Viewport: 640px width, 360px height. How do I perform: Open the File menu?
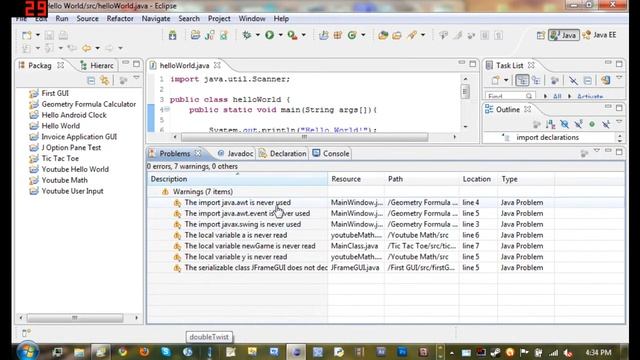pos(21,19)
